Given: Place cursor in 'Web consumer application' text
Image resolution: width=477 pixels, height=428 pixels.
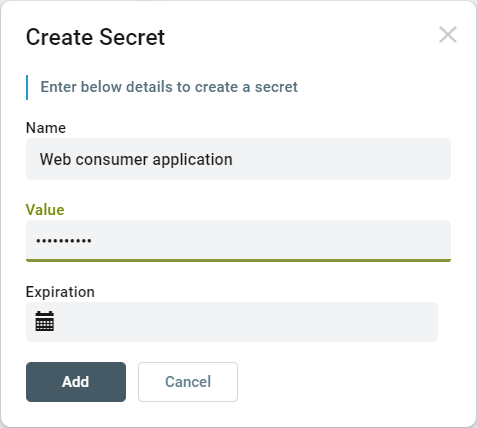Looking at the screenshot, I should click(136, 159).
